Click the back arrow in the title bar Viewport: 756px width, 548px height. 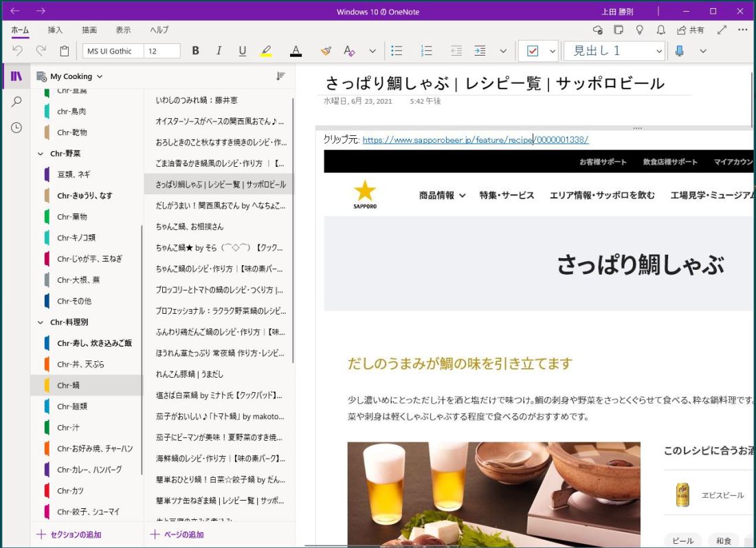(15, 11)
